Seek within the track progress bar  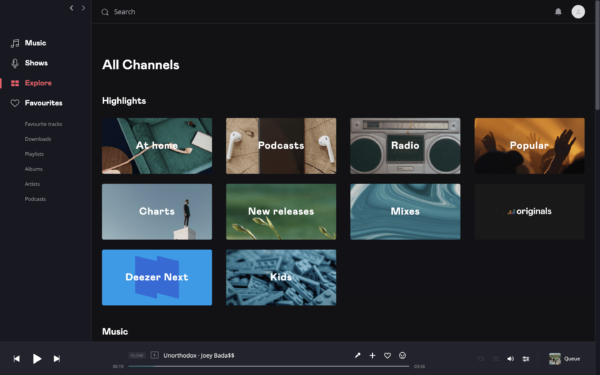click(x=269, y=366)
